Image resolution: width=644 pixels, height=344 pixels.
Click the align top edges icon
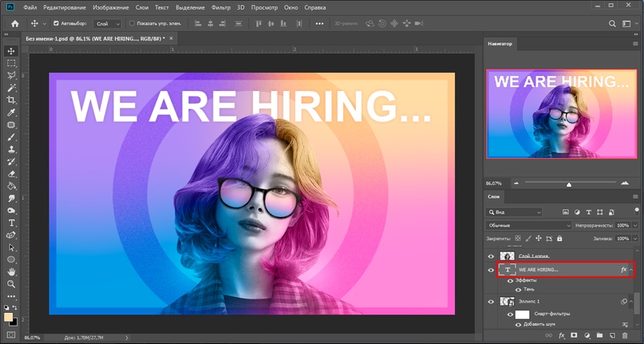(259, 23)
